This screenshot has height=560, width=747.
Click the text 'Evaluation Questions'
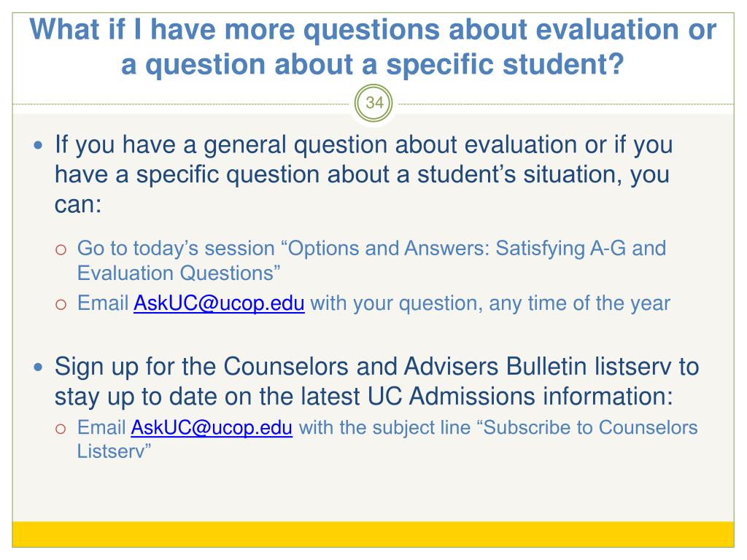point(175,273)
